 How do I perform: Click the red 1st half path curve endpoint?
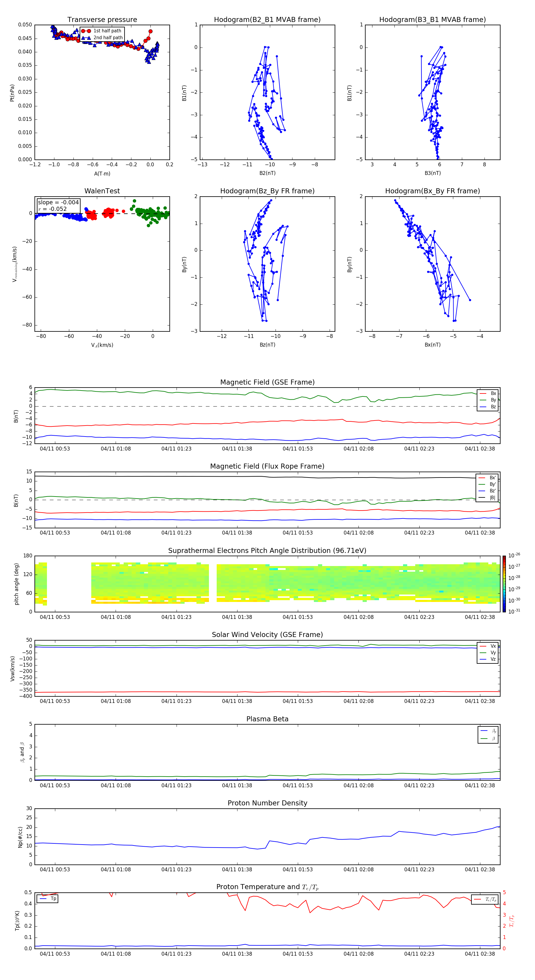[150, 31]
